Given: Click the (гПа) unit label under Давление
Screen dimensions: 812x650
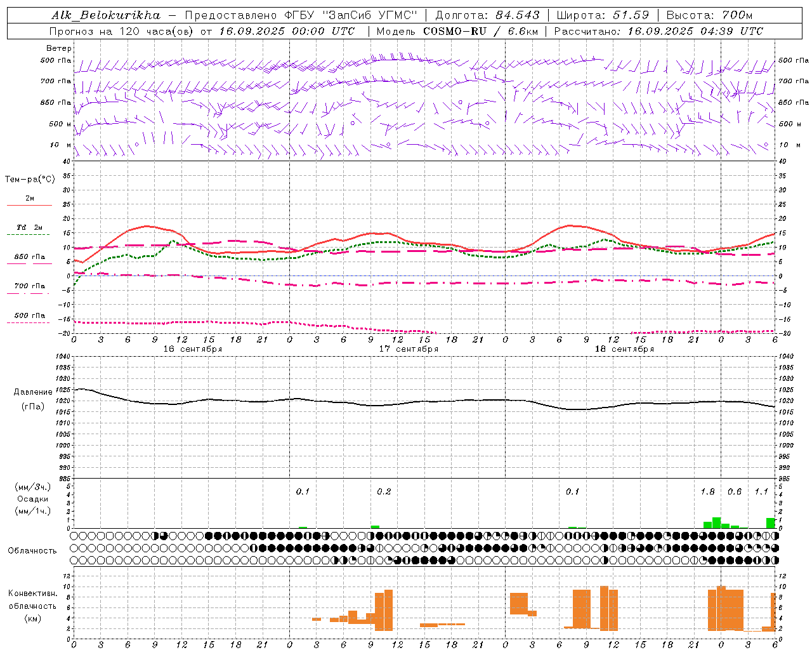Looking at the screenshot, I should click(x=33, y=406).
